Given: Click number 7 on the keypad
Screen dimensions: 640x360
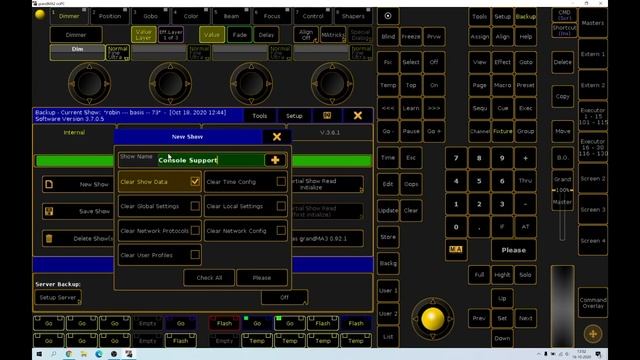Looking at the screenshot, I should click(456, 158).
